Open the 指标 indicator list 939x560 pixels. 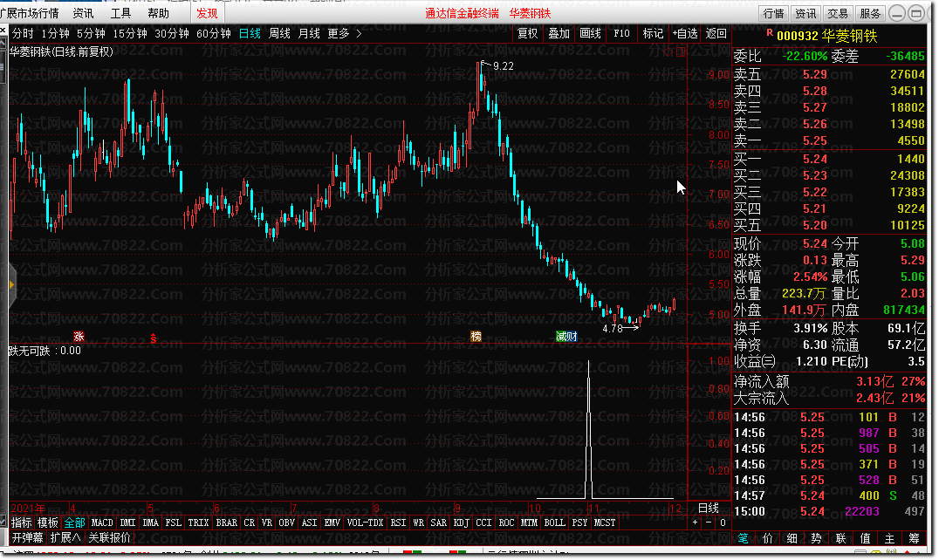click(x=22, y=522)
